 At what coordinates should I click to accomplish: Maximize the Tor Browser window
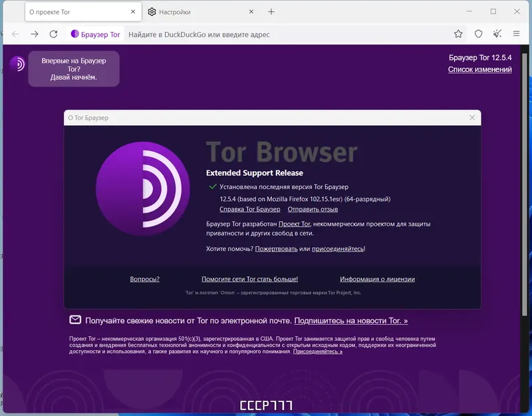click(493, 11)
